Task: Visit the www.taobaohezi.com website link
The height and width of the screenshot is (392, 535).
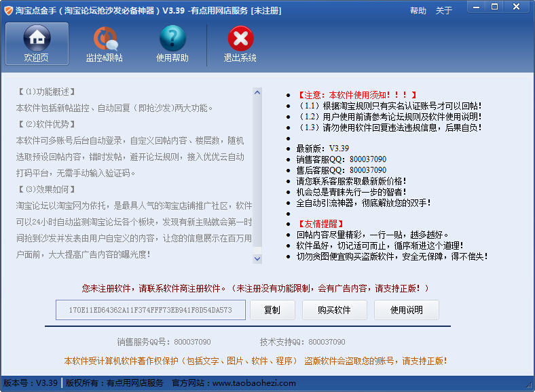Action: [x=254, y=383]
